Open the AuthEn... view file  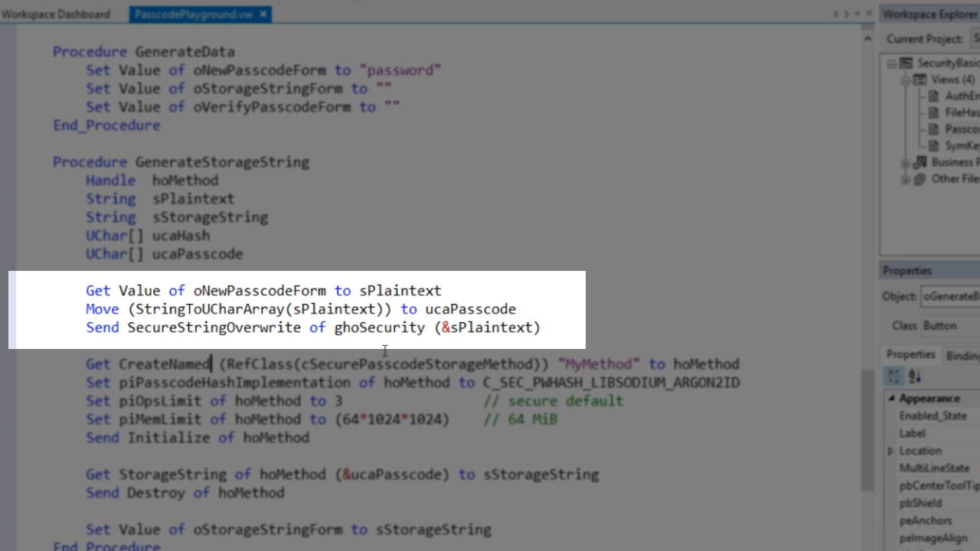[x=961, y=96]
